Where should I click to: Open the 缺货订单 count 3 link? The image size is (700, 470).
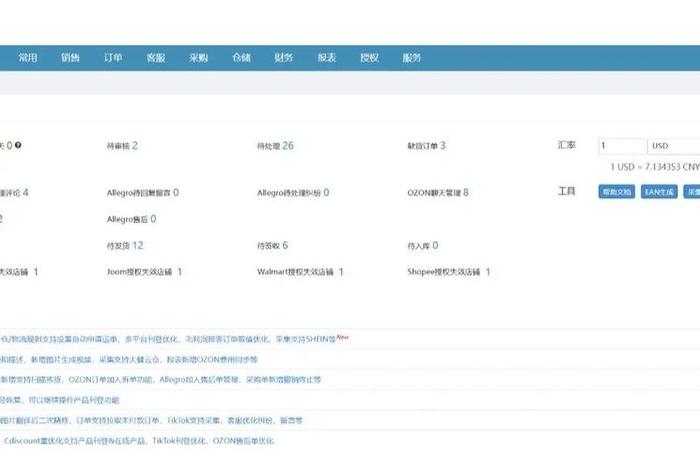(442, 146)
